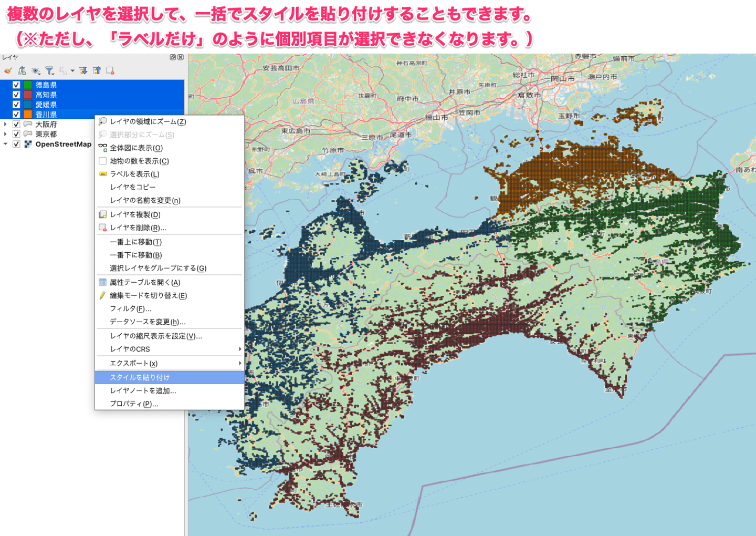Click 編集モードを切り替え
Viewport: 756px width, 536px height.
pos(170,295)
